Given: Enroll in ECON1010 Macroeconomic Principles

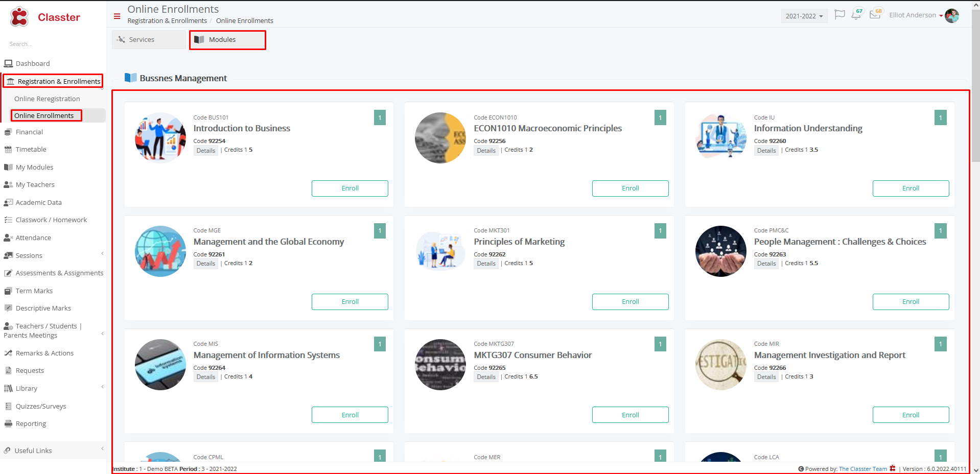Looking at the screenshot, I should [x=630, y=188].
